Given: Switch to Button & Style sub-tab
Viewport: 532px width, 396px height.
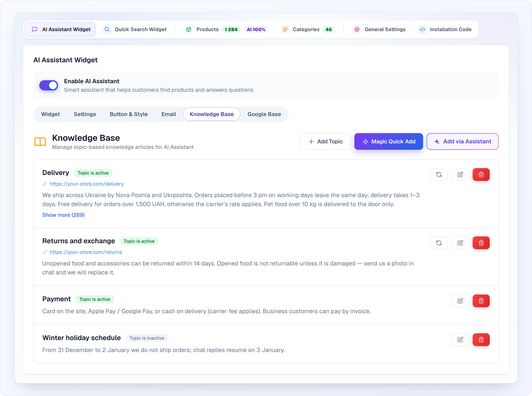Looking at the screenshot, I should pyautogui.click(x=129, y=114).
